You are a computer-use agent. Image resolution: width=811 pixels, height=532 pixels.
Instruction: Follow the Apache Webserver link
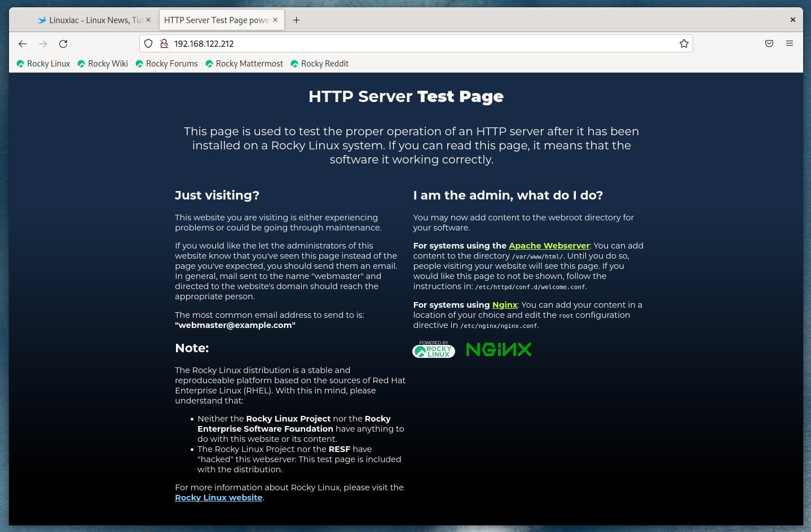click(x=549, y=246)
